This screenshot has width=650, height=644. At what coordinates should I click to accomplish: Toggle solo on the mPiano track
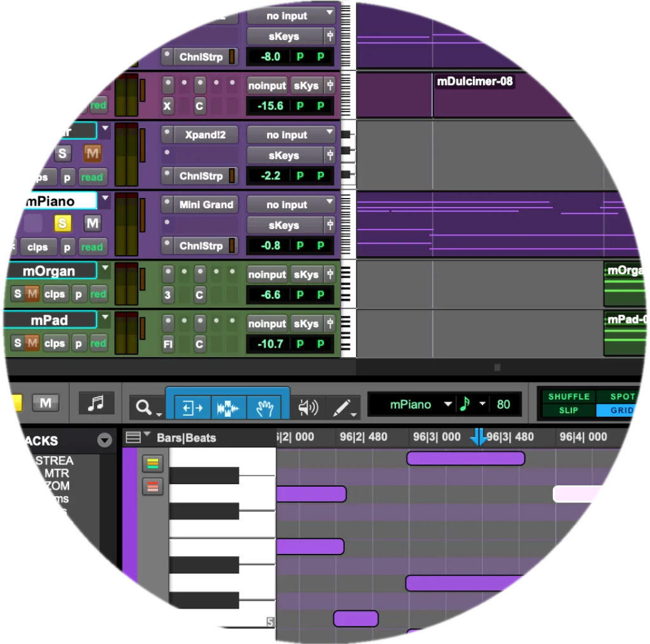62,223
